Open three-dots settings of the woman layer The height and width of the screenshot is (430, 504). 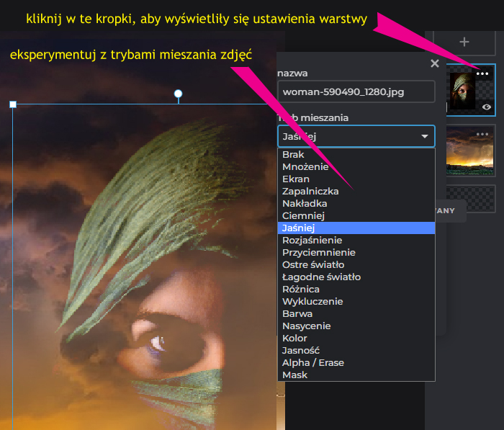pyautogui.click(x=482, y=73)
